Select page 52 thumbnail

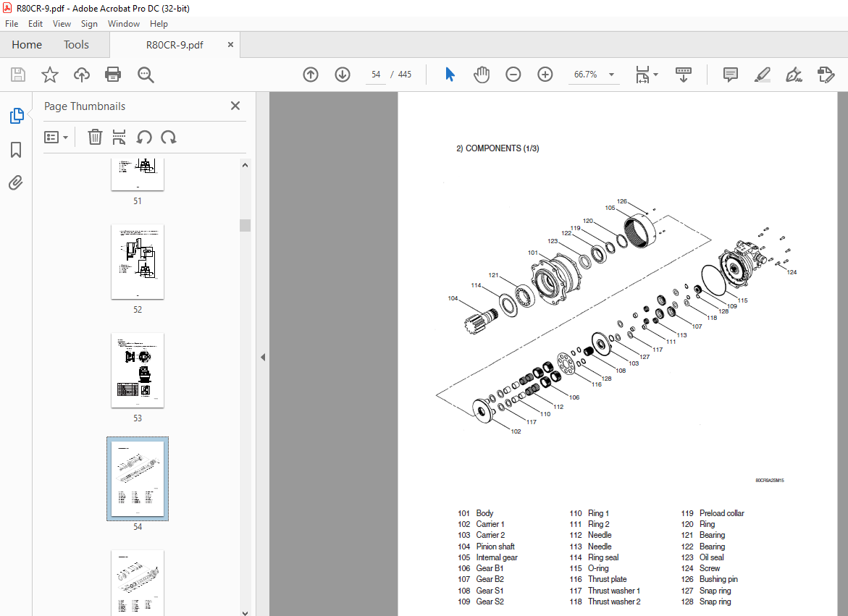(138, 261)
